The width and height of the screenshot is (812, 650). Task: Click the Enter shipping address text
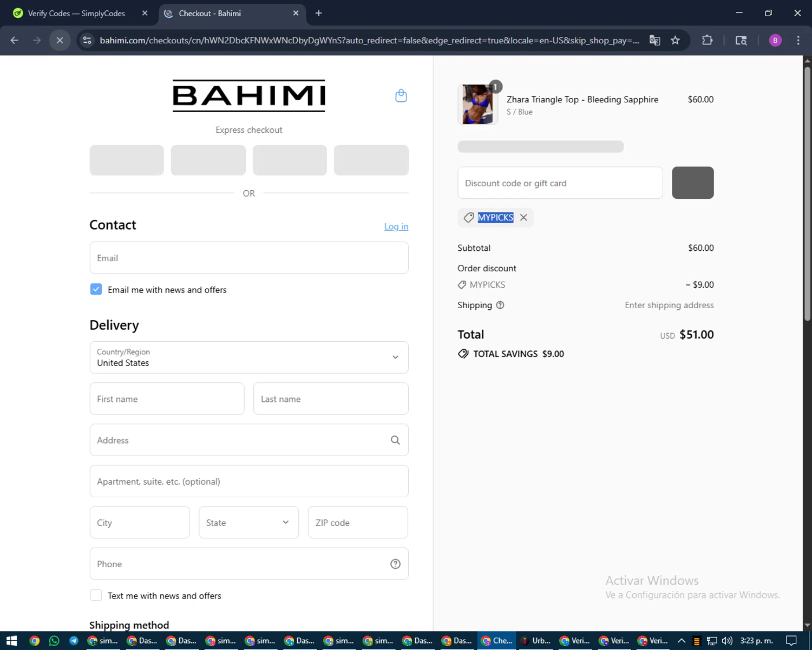pos(669,305)
